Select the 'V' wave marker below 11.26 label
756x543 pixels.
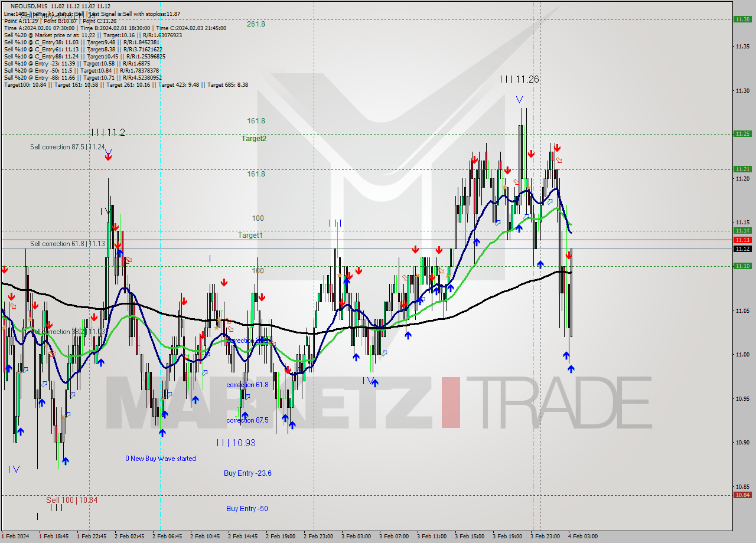519,100
